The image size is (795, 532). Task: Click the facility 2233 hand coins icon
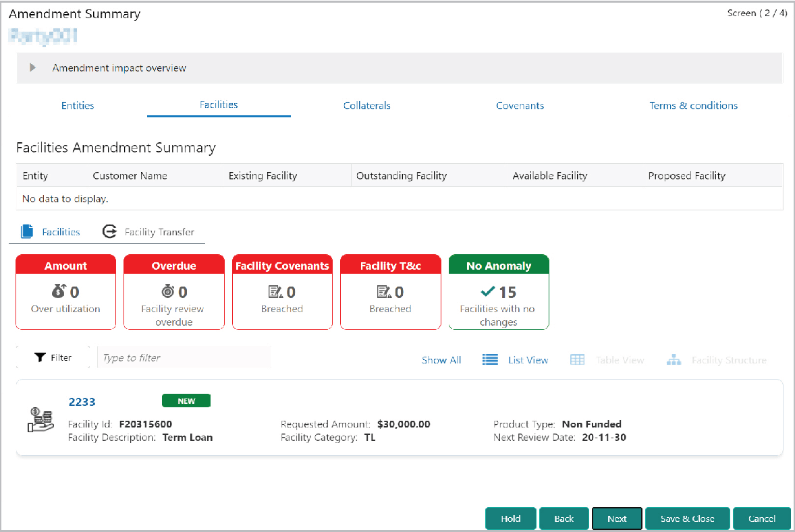[x=40, y=419]
